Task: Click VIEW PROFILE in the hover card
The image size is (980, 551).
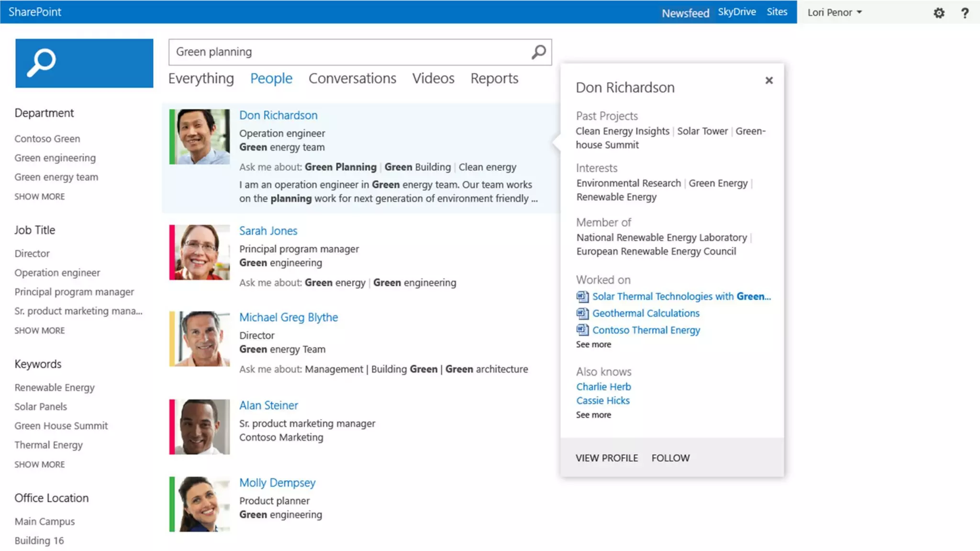Action: (607, 458)
